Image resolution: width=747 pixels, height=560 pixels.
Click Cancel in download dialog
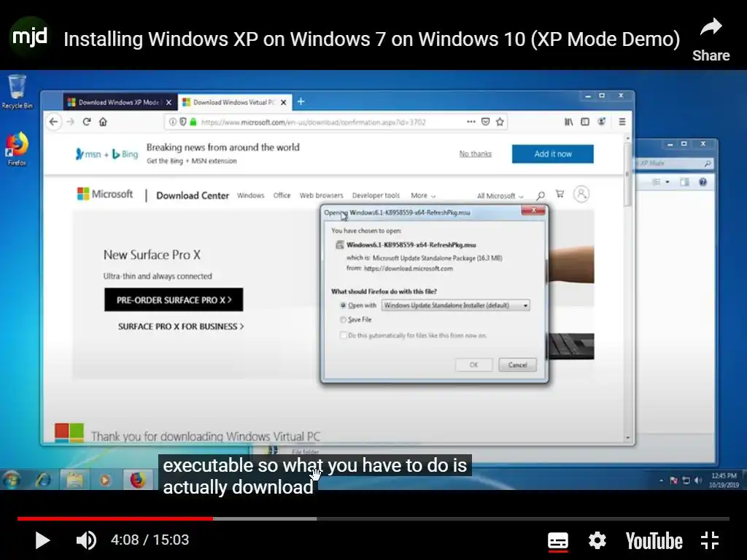[517, 365]
